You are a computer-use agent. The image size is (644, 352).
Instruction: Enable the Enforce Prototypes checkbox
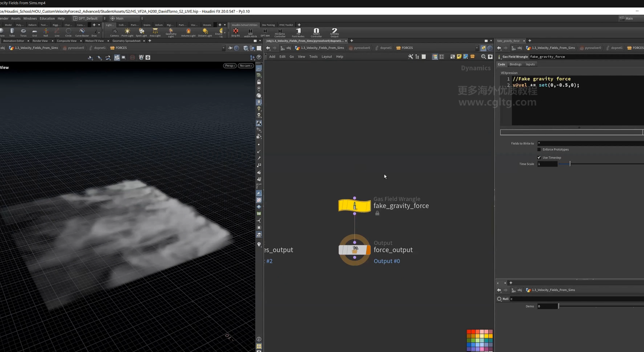539,149
